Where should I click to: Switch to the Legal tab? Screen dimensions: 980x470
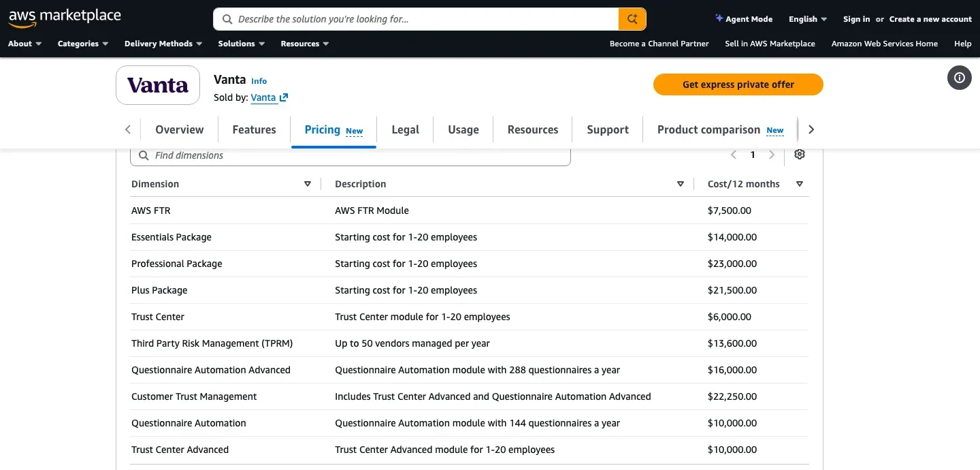tap(405, 129)
